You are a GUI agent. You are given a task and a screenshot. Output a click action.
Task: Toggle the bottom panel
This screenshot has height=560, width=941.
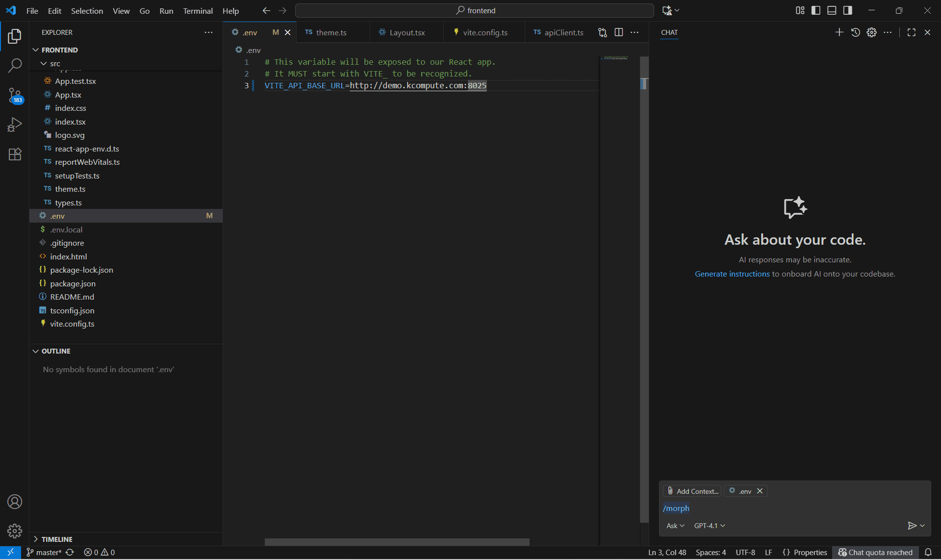point(832,10)
